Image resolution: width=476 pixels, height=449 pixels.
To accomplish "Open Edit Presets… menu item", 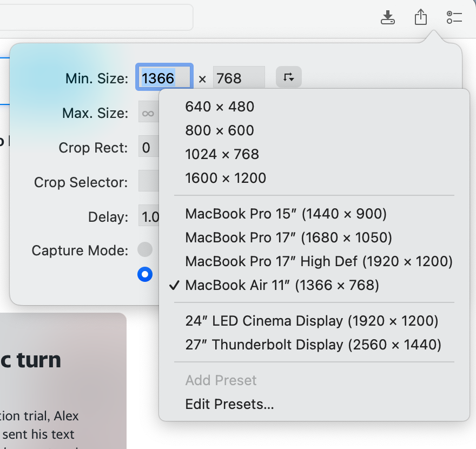I will click(314, 404).
